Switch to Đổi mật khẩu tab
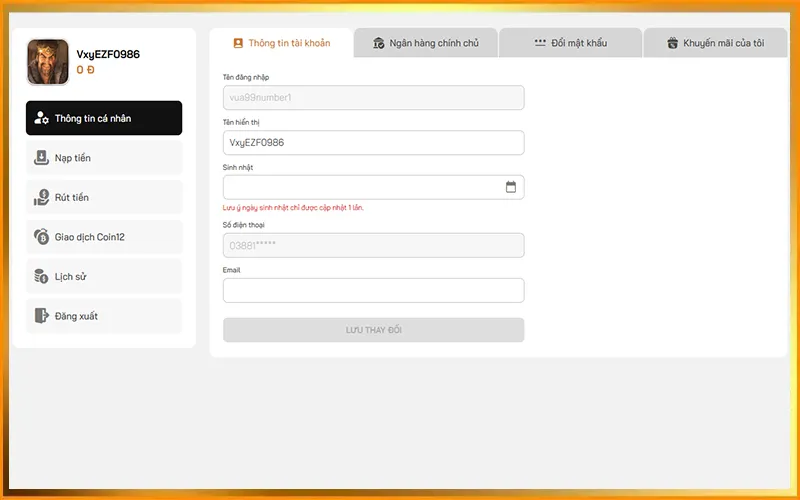 [570, 43]
